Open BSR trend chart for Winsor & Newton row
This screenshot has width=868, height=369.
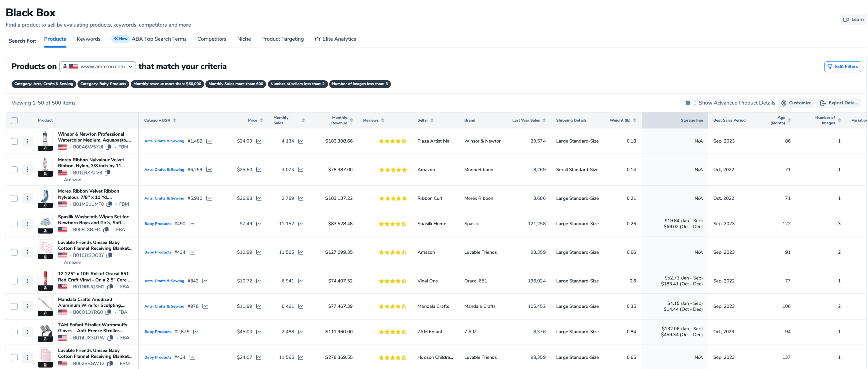pos(209,141)
